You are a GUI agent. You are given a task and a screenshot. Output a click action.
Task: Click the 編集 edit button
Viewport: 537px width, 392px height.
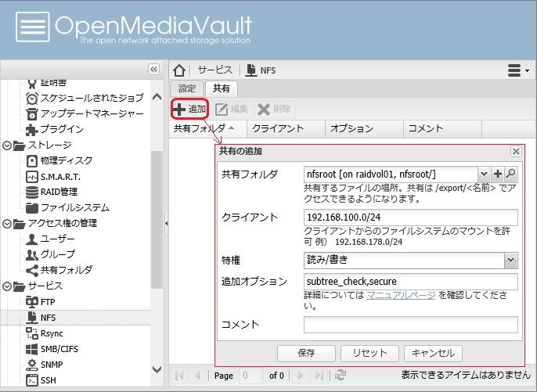pos(232,110)
